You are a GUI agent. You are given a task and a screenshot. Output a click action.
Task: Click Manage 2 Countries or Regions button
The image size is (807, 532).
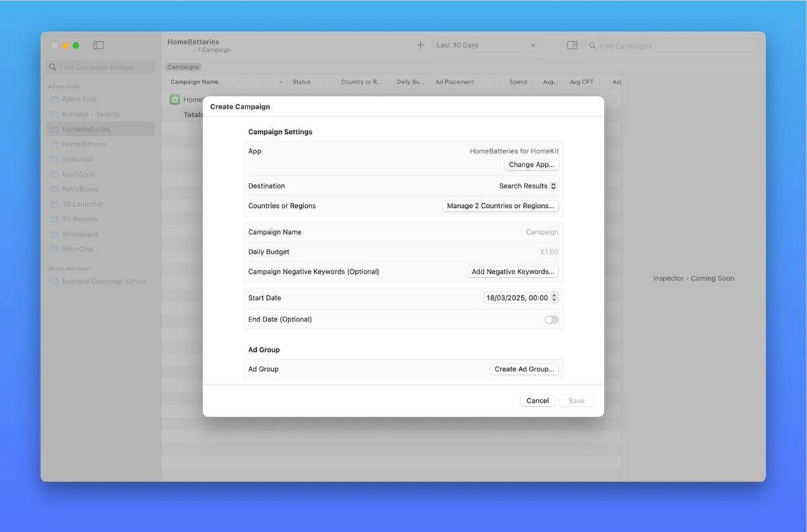[500, 206]
